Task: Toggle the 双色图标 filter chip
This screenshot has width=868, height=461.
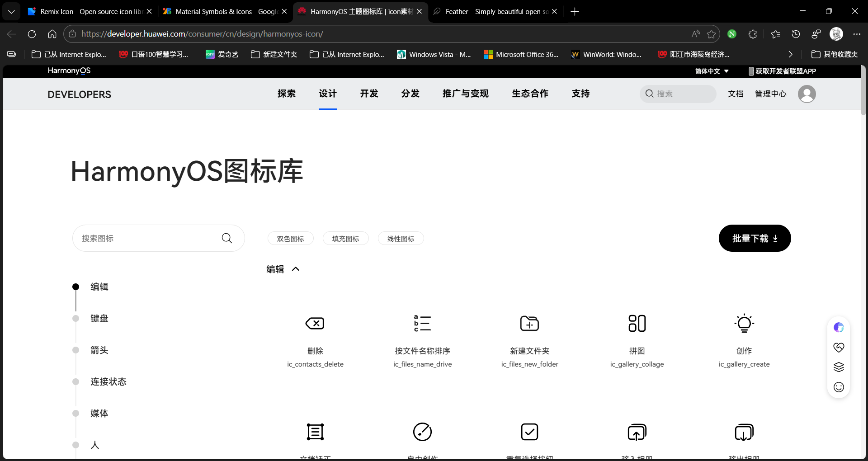Action: [x=290, y=239]
